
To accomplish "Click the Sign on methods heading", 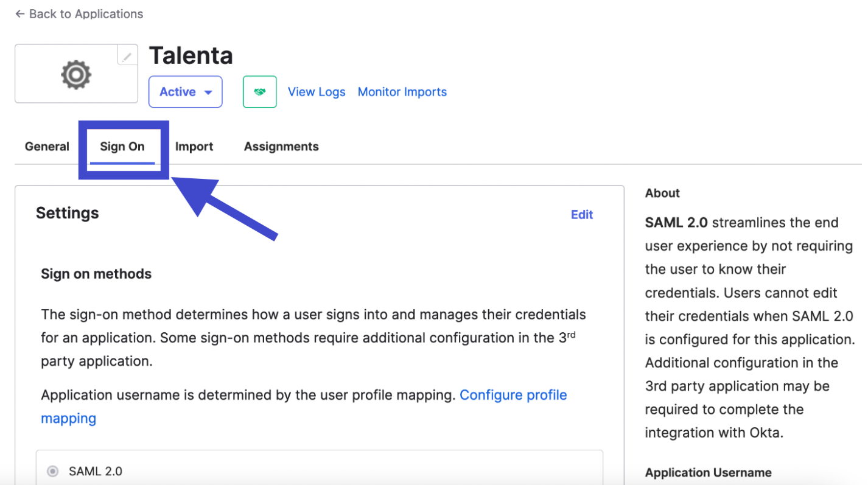I will [96, 274].
